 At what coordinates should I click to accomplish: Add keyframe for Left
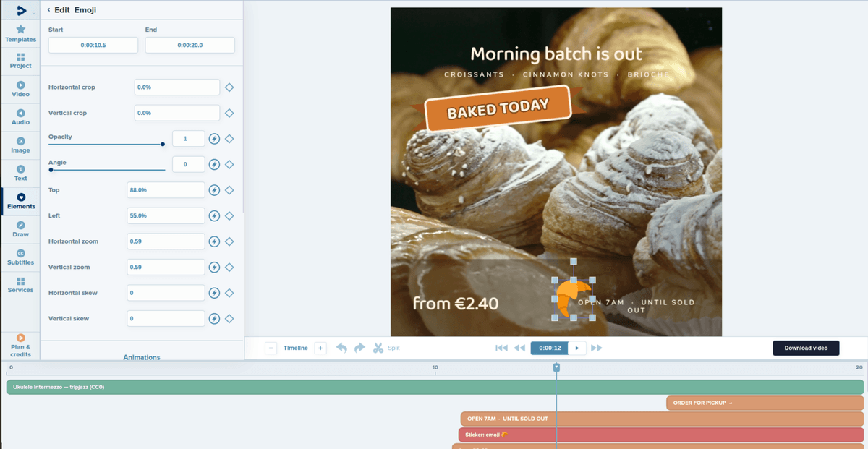(229, 216)
